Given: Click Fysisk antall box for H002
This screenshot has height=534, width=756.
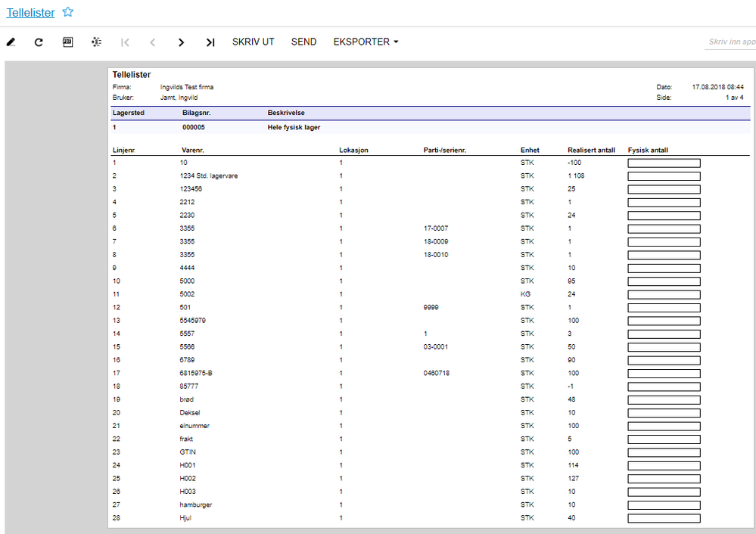Looking at the screenshot, I should coord(664,479).
